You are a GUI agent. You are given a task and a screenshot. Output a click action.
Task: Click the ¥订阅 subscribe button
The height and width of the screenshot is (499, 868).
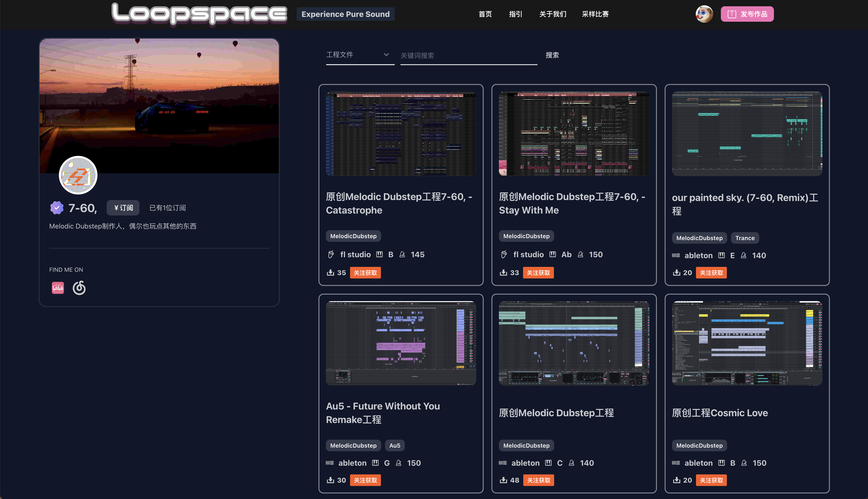123,207
